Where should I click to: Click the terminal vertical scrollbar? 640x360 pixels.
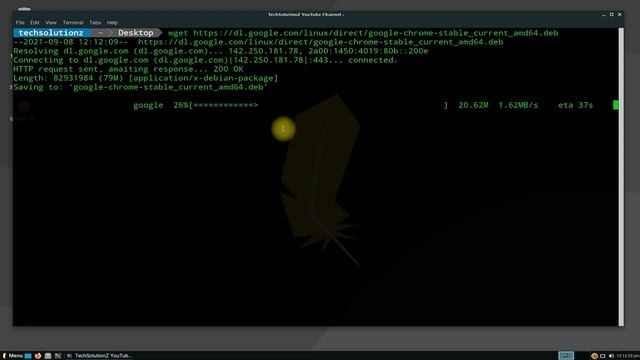click(621, 177)
